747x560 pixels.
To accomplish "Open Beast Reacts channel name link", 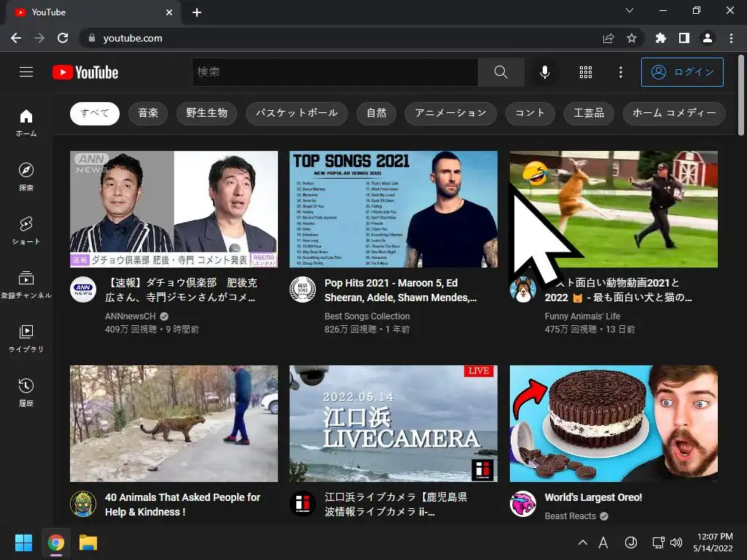I will (x=570, y=516).
